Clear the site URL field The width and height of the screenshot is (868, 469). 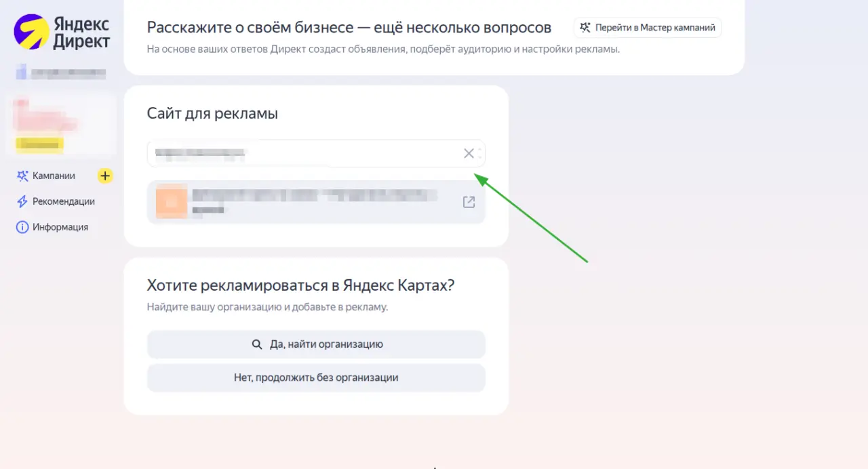(x=469, y=153)
